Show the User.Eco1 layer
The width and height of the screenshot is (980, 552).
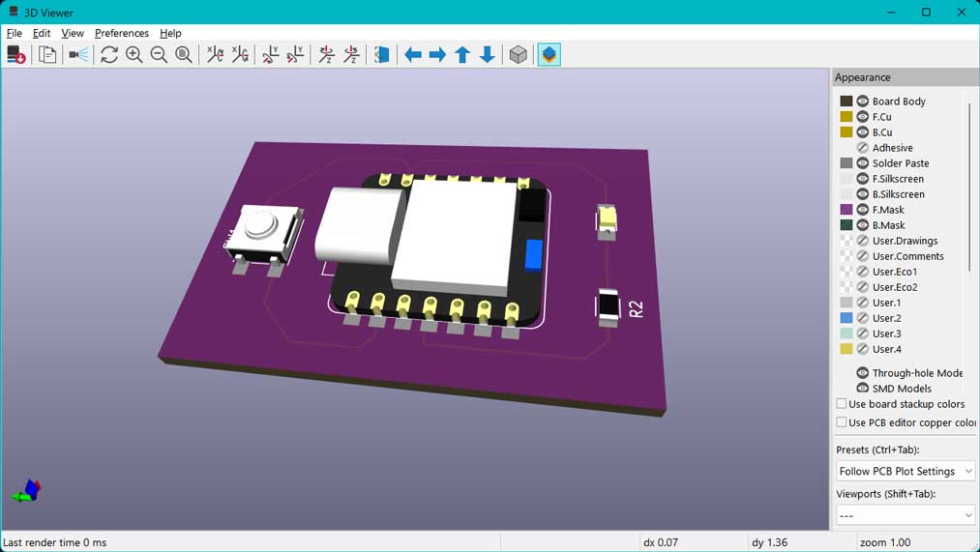coord(863,272)
